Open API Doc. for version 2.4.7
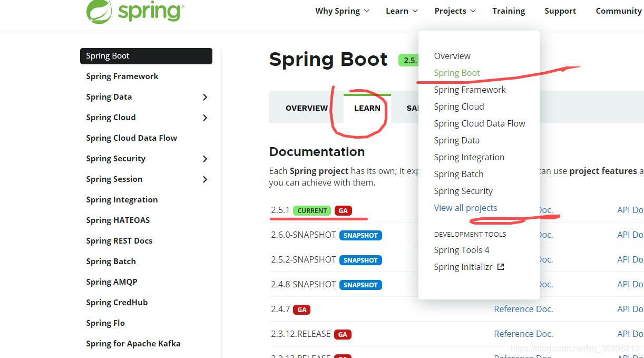The width and height of the screenshot is (644, 358). [x=630, y=309]
